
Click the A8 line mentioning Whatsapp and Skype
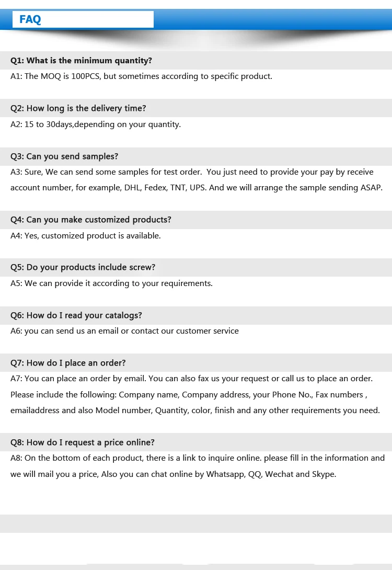(x=173, y=474)
